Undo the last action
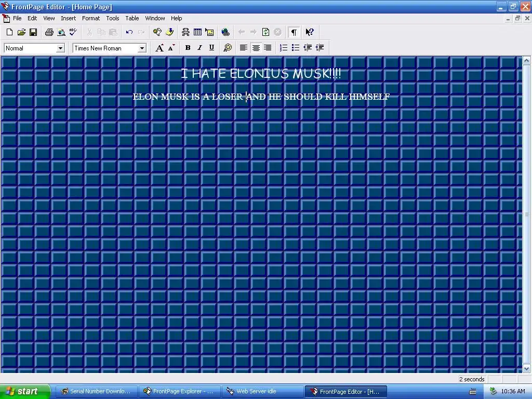Viewport: 532px width, 399px height. pos(129,32)
